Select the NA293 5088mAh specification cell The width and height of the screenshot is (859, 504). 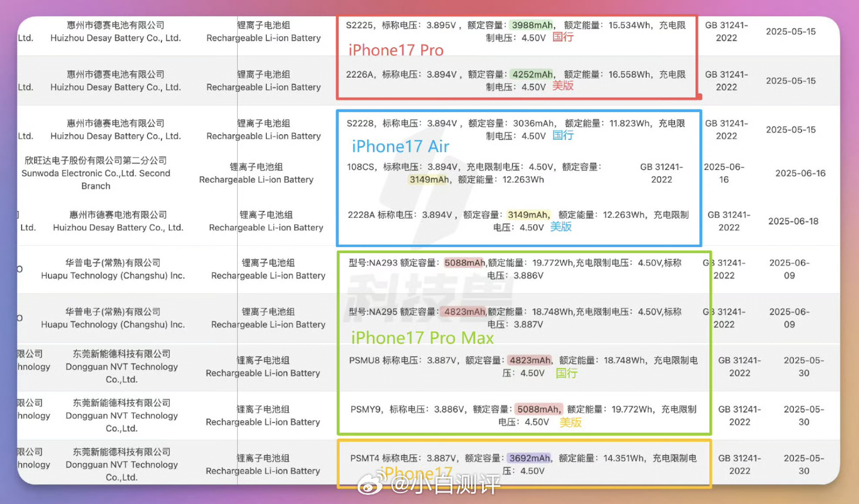click(515, 269)
